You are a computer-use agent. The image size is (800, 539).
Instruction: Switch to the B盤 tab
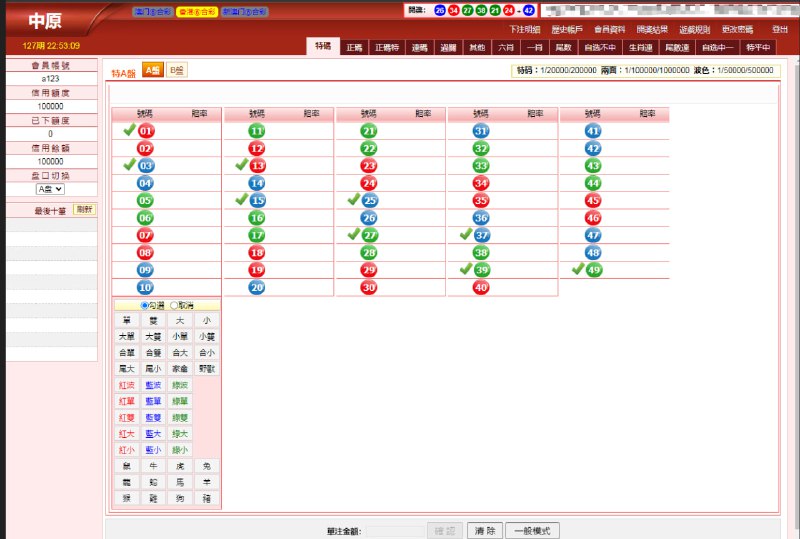[x=177, y=70]
